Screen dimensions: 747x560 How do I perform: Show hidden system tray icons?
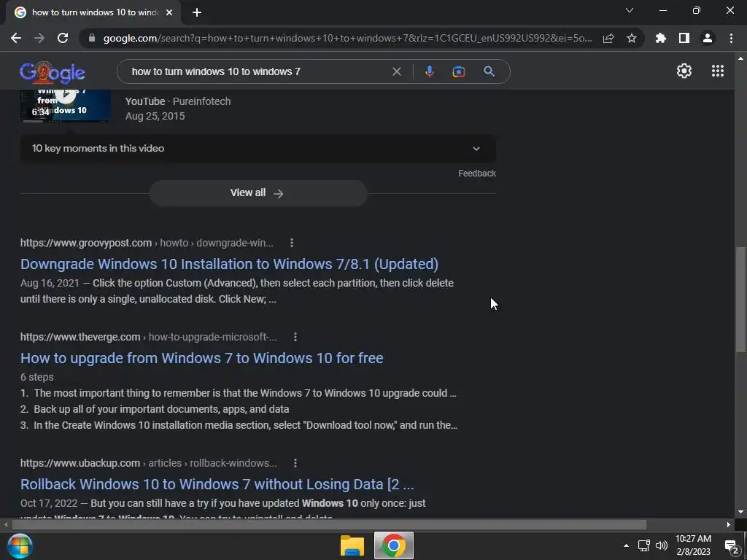click(x=626, y=545)
